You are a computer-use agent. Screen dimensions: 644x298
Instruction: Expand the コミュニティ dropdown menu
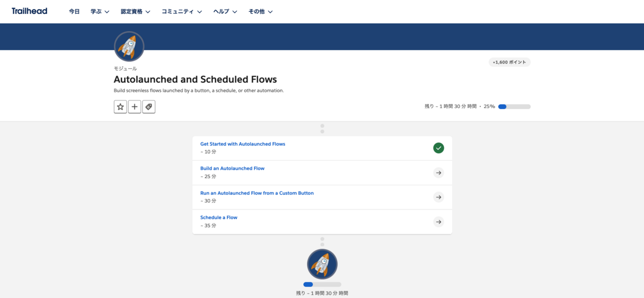point(182,11)
